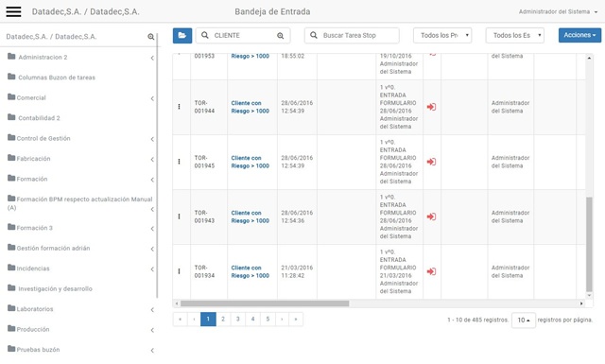
Task: Click the red enter icon for TOR-001943
Action: tap(431, 217)
